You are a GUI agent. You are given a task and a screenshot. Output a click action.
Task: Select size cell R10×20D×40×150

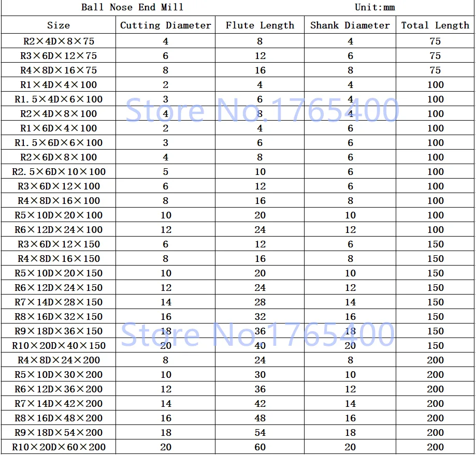[x=59, y=345]
